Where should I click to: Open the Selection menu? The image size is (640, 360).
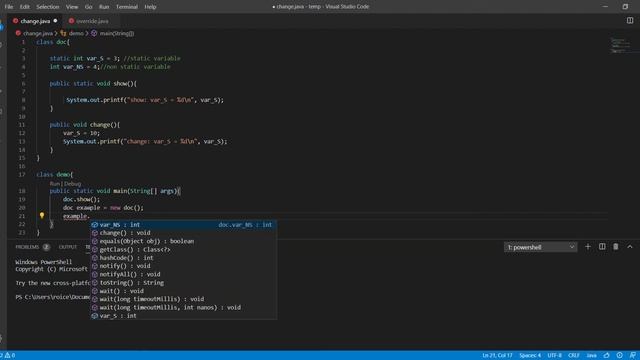click(48, 7)
